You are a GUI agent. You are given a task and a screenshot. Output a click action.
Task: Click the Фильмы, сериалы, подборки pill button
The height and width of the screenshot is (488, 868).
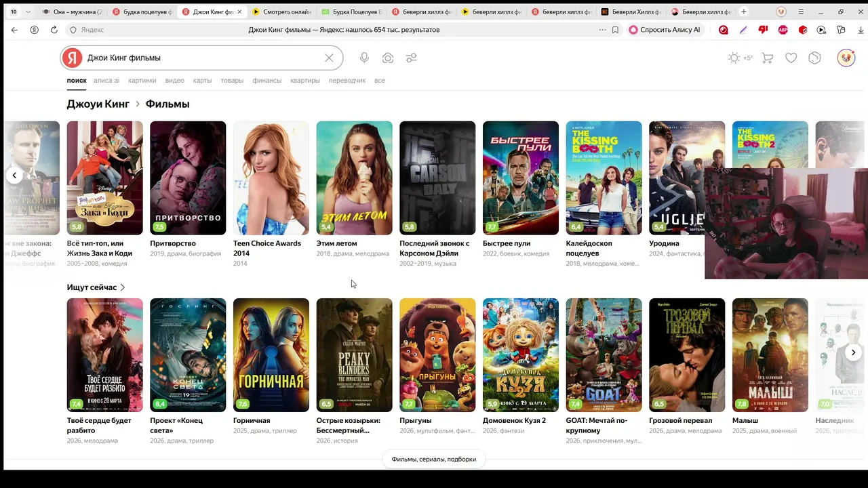tap(434, 459)
